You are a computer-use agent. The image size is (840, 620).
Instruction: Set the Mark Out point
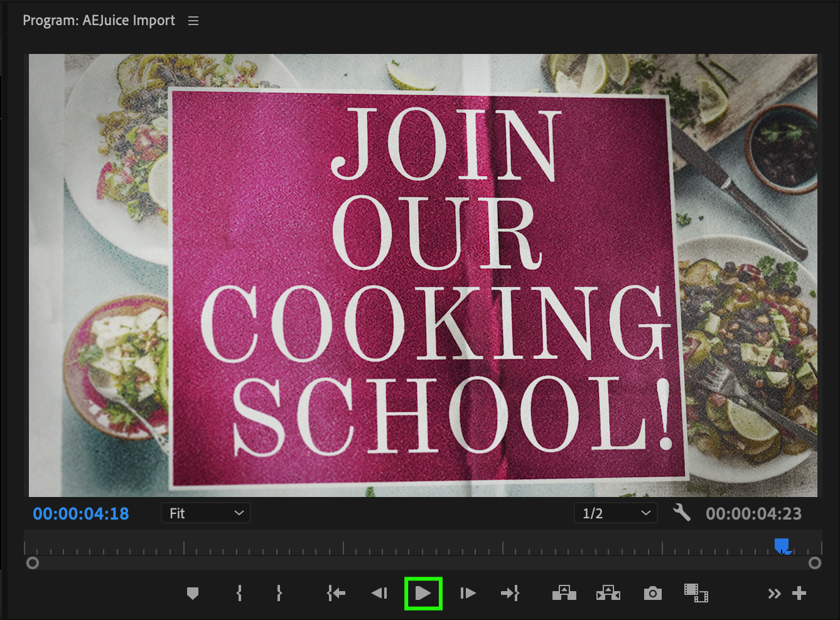pyautogui.click(x=279, y=593)
